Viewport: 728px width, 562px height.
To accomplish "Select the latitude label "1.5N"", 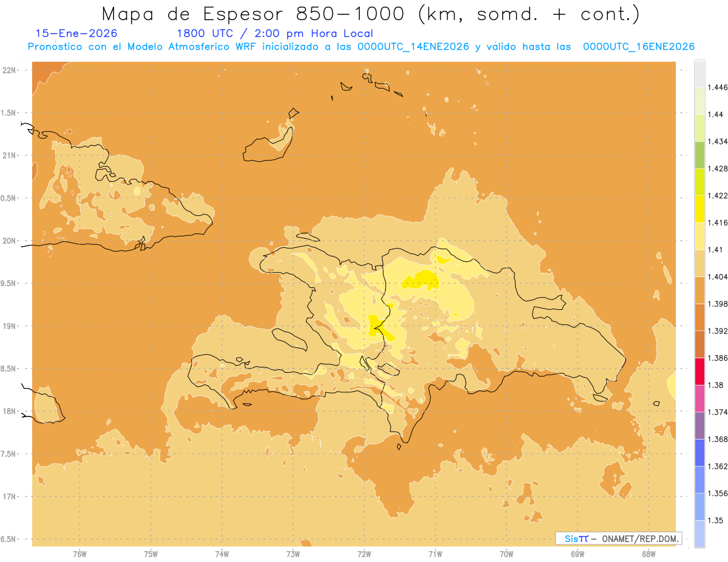I will [8, 113].
